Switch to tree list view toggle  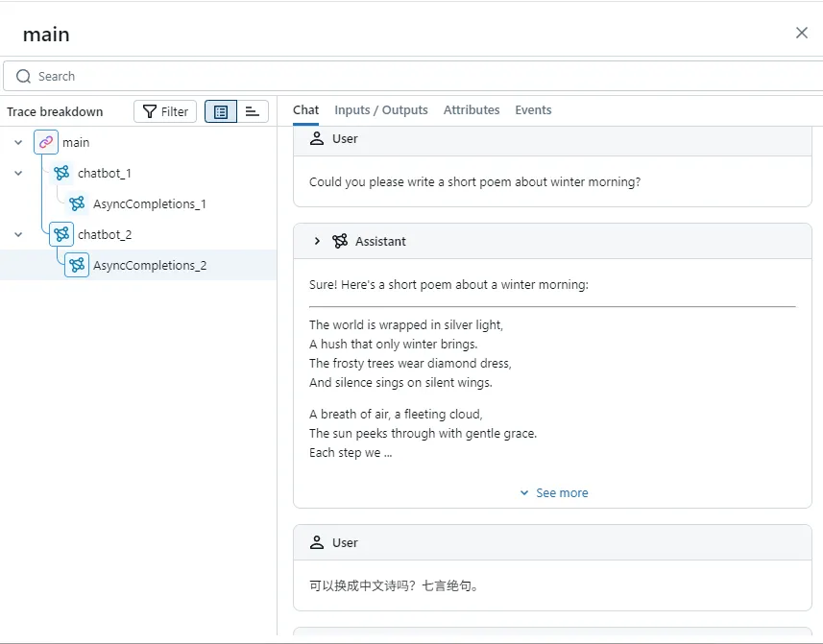[x=221, y=111]
